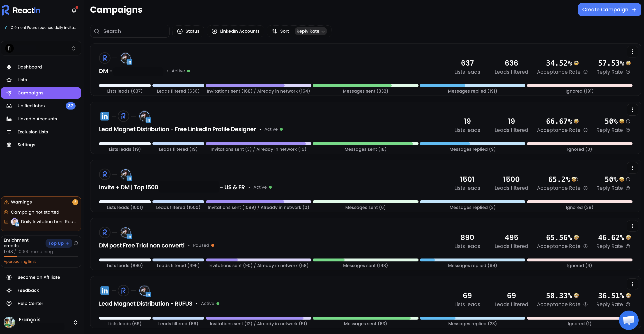The image size is (644, 334).
Task: Expand the workspace switcher chevrons
Action: point(74,48)
